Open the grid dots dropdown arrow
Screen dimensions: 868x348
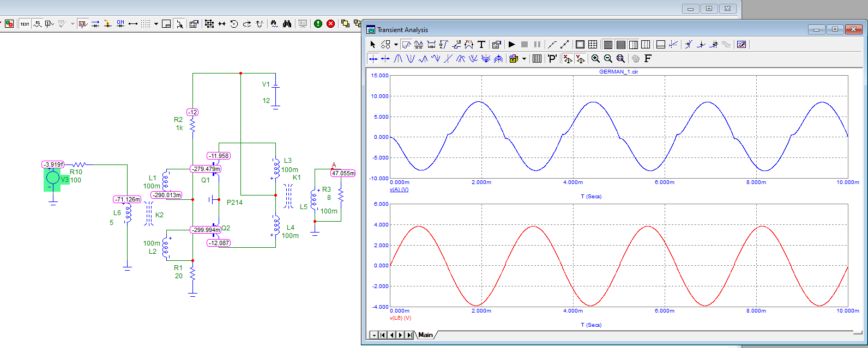point(156,24)
